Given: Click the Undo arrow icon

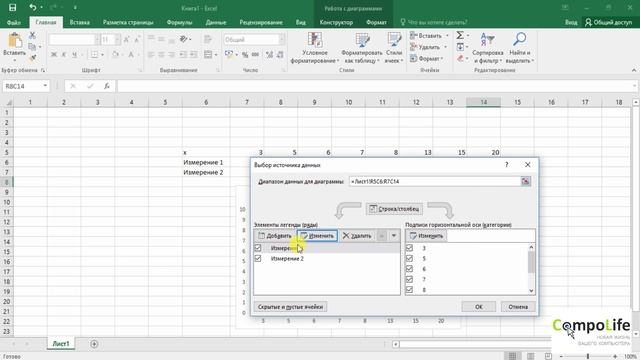Looking at the screenshot, I should [x=33, y=7].
